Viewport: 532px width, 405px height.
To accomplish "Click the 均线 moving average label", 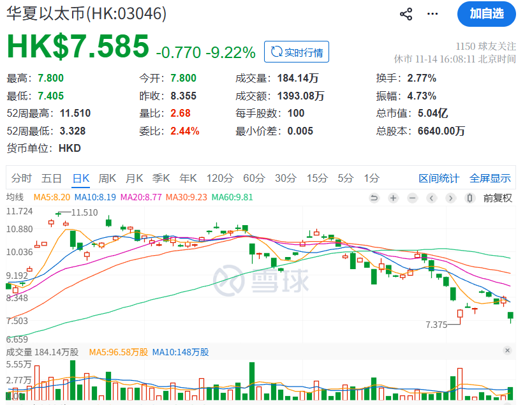I will click(x=15, y=198).
